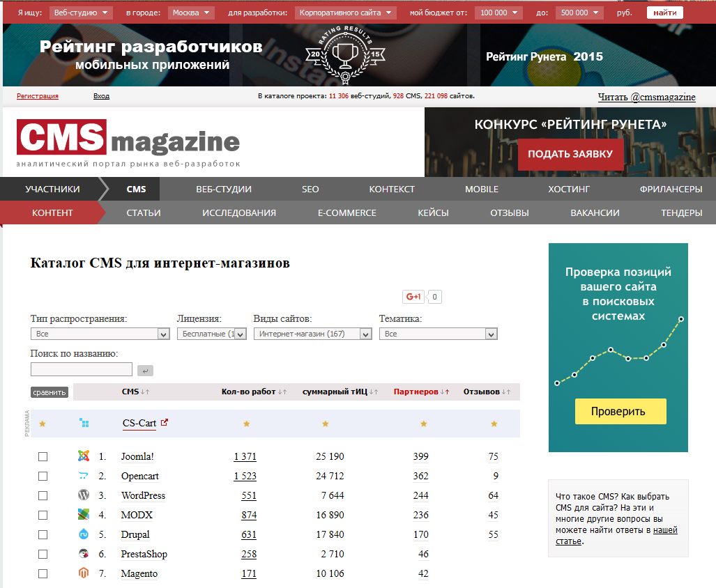Open the ХОСТИНГ menu tab
The image size is (716, 588).
pos(569,189)
